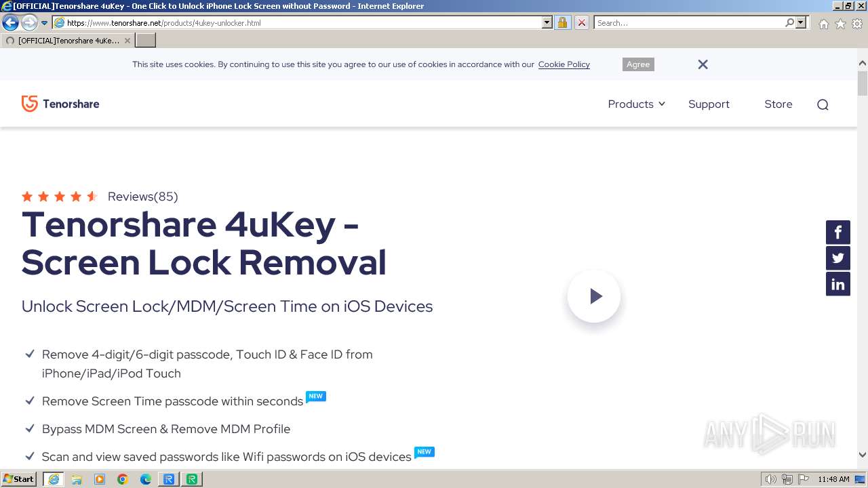The width and height of the screenshot is (868, 488).
Task: Expand the Products menu
Action: [636, 104]
